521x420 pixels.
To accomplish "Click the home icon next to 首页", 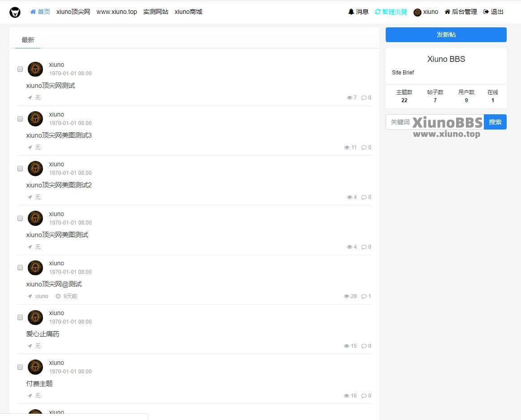I will tap(33, 12).
